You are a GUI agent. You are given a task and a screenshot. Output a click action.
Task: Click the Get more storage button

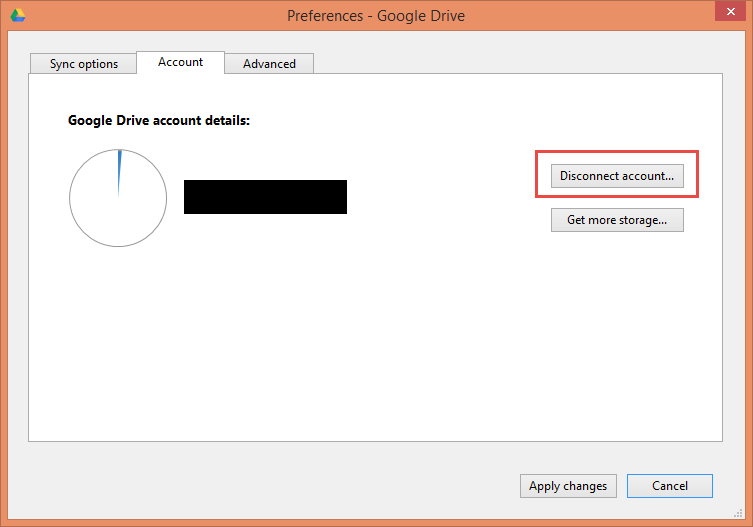pos(617,220)
